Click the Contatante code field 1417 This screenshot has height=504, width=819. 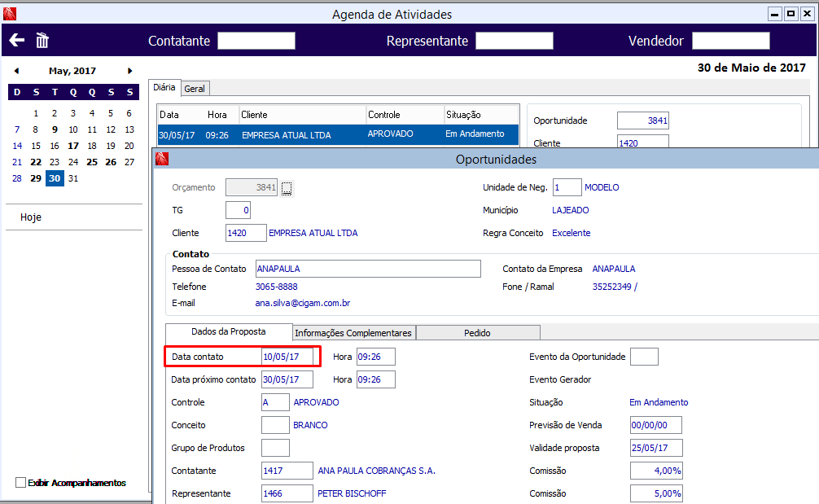[x=287, y=471]
